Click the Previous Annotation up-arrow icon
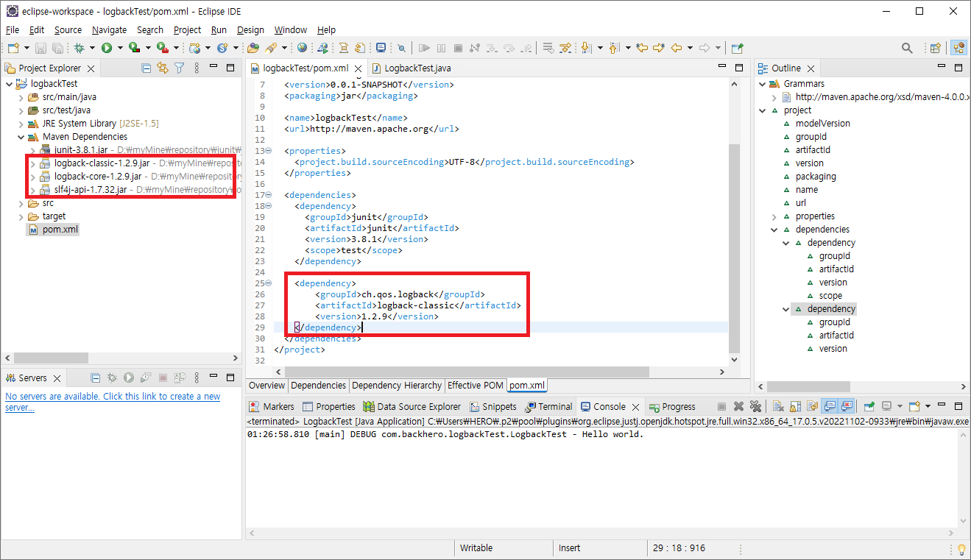This screenshot has width=971, height=560. point(614,48)
